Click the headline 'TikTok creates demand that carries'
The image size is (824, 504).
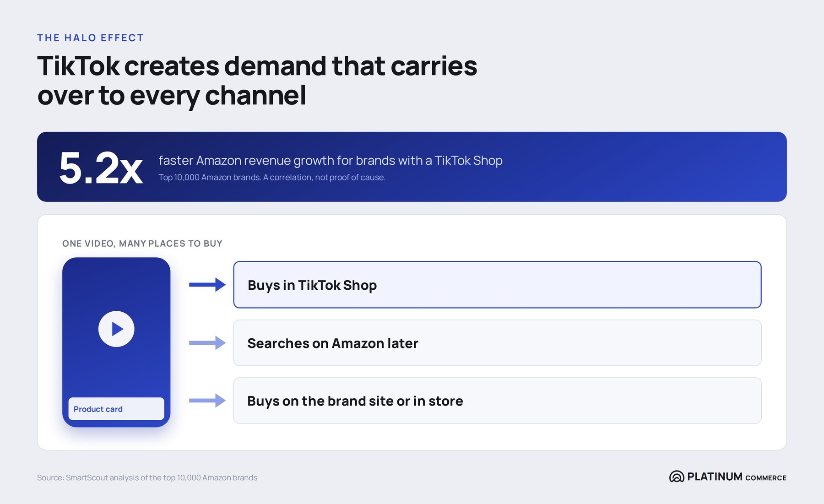pos(257,66)
